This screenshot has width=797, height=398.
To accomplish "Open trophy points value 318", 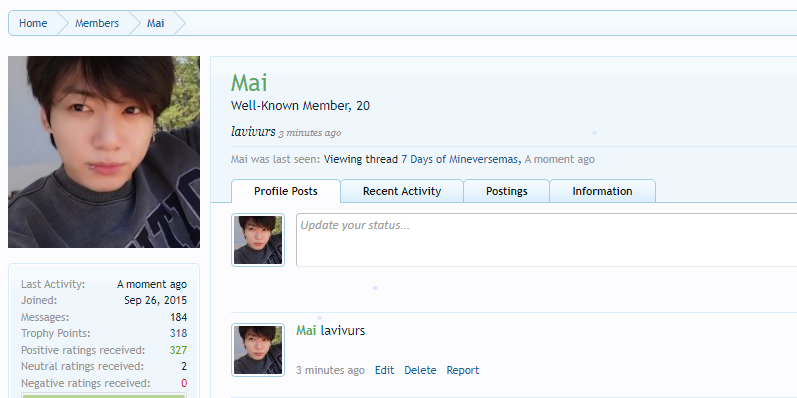I will point(178,333).
